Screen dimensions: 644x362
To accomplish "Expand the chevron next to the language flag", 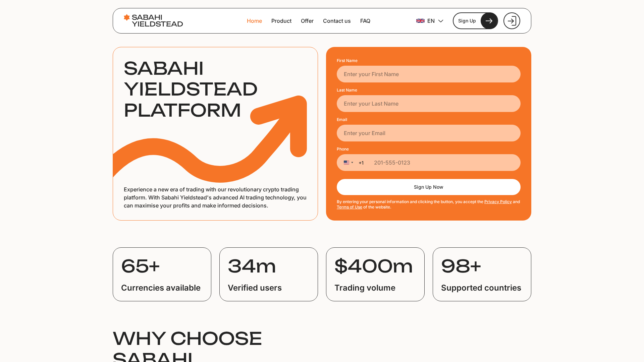I will 440,21.
